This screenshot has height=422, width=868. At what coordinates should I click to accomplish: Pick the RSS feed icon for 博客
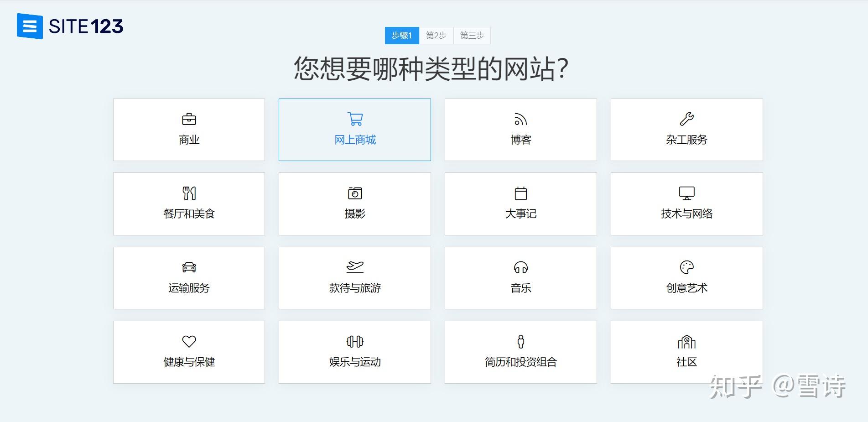click(521, 120)
